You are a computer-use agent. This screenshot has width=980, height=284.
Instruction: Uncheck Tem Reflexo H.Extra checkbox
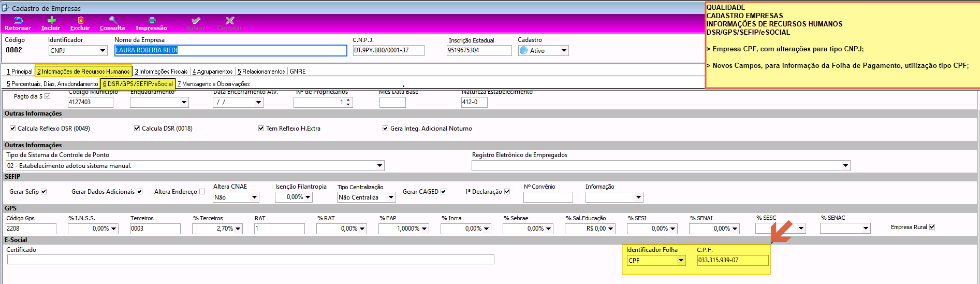(x=261, y=129)
